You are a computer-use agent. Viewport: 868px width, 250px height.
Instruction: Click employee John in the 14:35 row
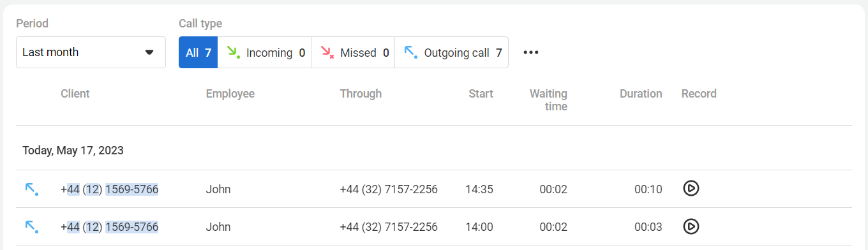pyautogui.click(x=218, y=189)
